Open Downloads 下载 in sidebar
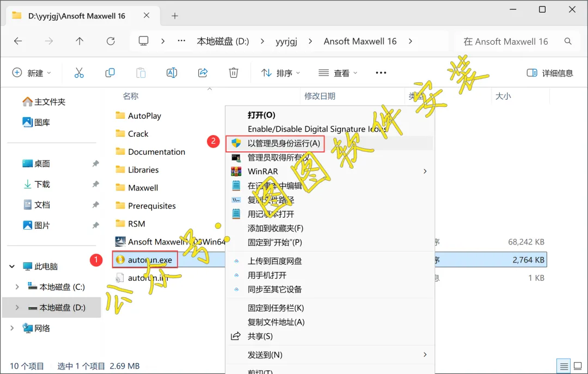Viewport: 588px width, 374px height. (36, 184)
